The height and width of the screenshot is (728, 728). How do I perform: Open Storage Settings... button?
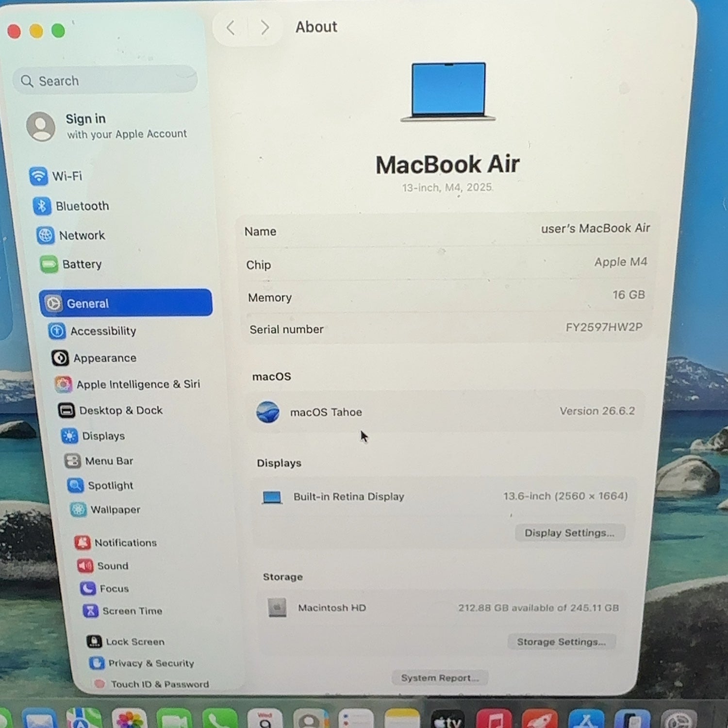point(562,642)
